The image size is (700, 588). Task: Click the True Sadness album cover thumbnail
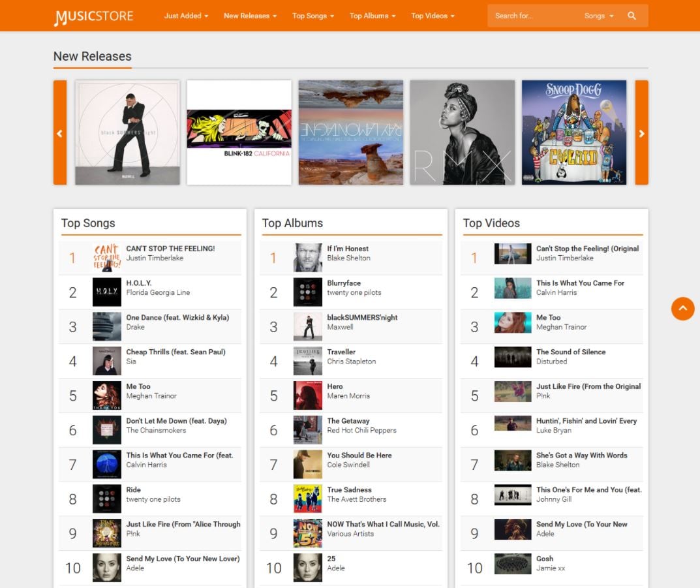coord(307,499)
